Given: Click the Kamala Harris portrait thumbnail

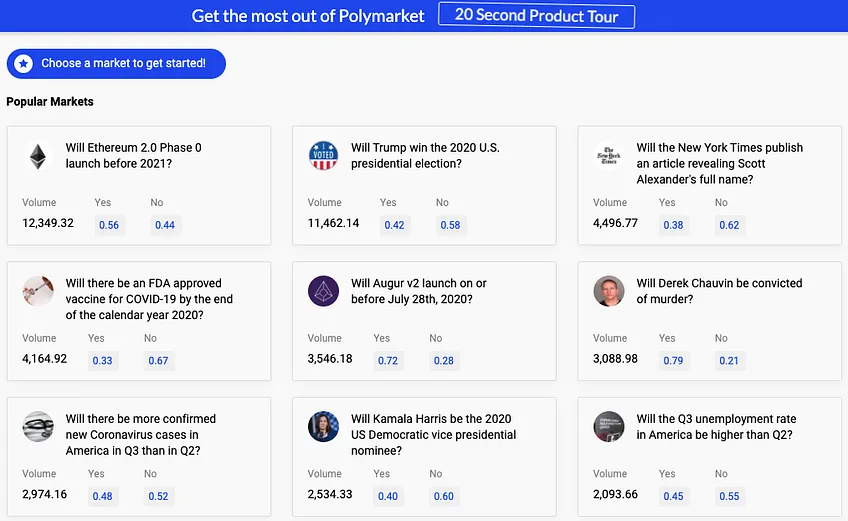Looking at the screenshot, I should 323,427.
